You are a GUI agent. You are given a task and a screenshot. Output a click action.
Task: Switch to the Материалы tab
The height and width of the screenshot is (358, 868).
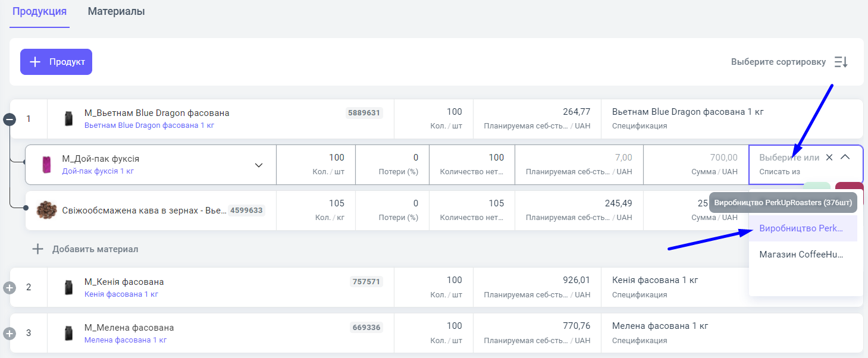coord(116,11)
